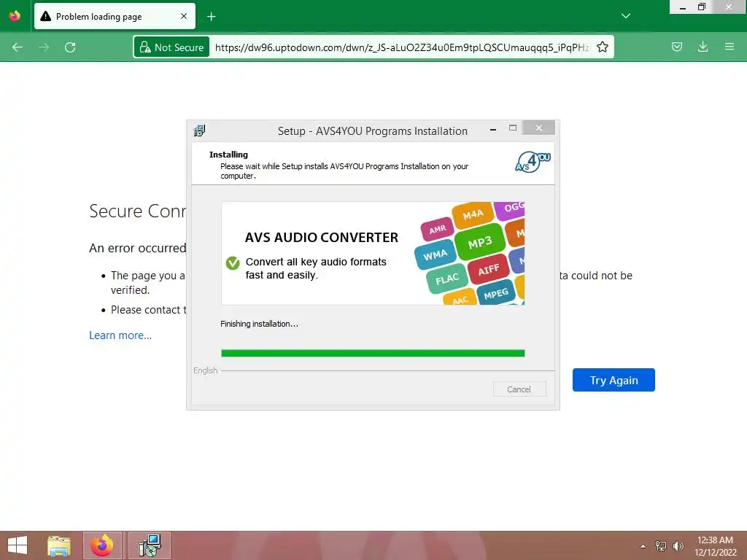747x560 pixels.
Task: Click the "English" language label
Action: coord(205,370)
